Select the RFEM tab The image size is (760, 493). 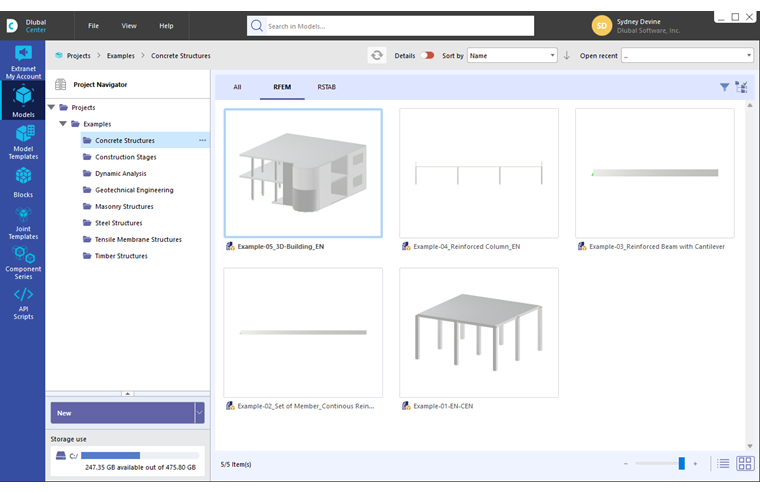click(282, 87)
